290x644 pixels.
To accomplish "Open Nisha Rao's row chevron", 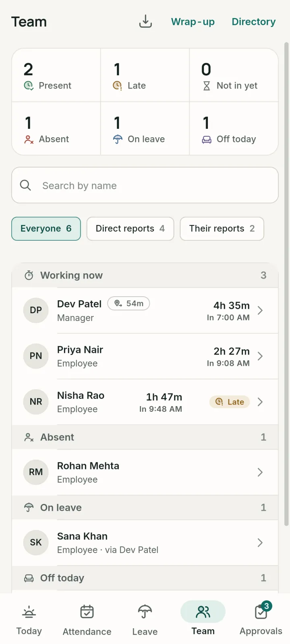I will (260, 402).
